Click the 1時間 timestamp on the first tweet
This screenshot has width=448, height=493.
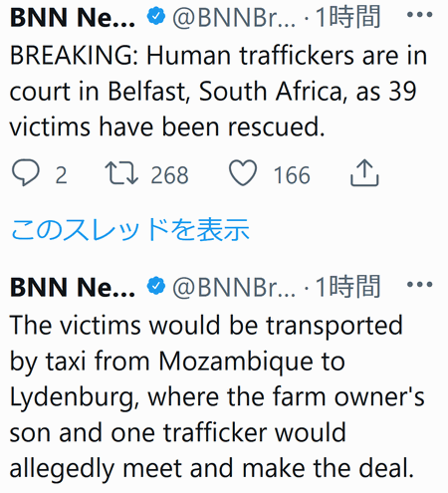pos(347,17)
